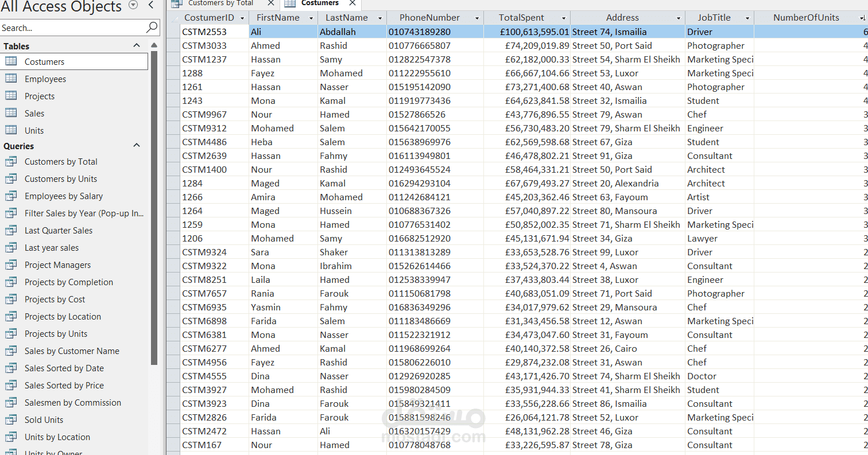Click the Customers by Units query icon
Image resolution: width=868 pixels, height=455 pixels.
click(x=11, y=178)
